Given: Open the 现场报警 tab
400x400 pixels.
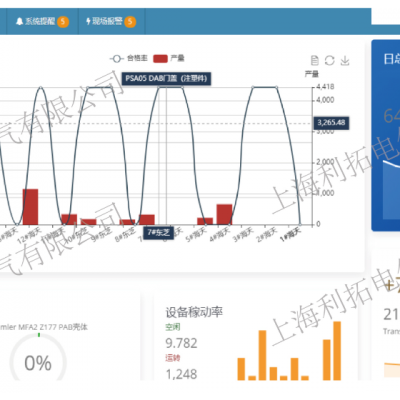Looking at the screenshot, I should pyautogui.click(x=111, y=22).
